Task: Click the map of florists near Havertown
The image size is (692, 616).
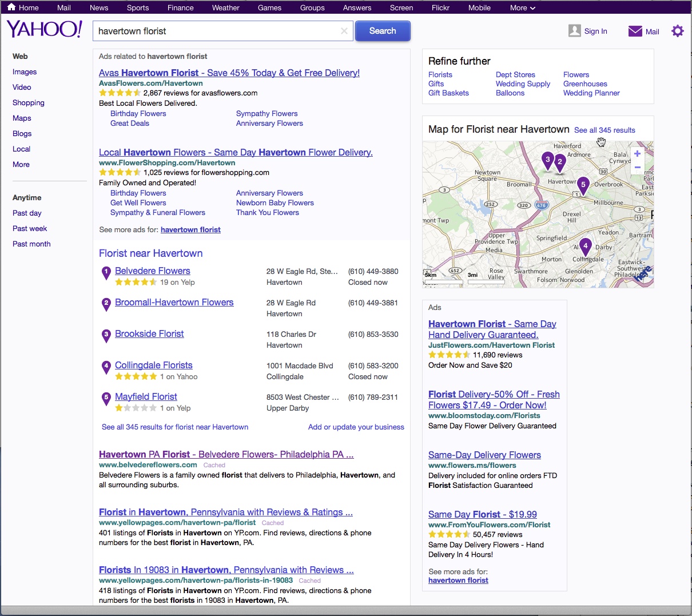Action: point(538,214)
